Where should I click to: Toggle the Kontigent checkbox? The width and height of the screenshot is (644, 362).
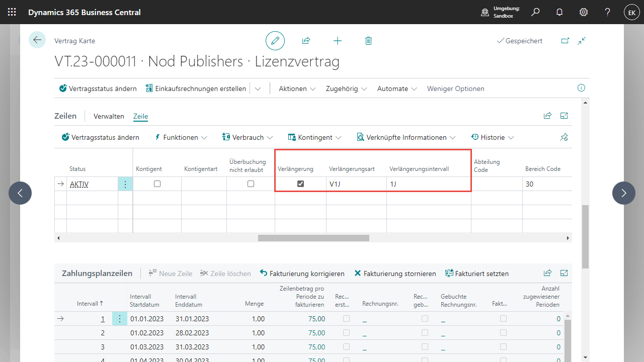tap(157, 184)
